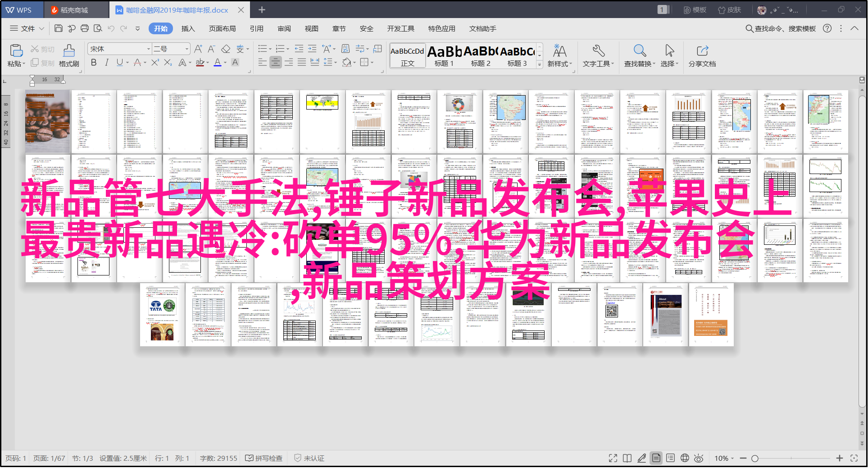Viewport: 868px width, 468px height.
Task: Open the font size dropdown (二号)
Action: (186, 49)
